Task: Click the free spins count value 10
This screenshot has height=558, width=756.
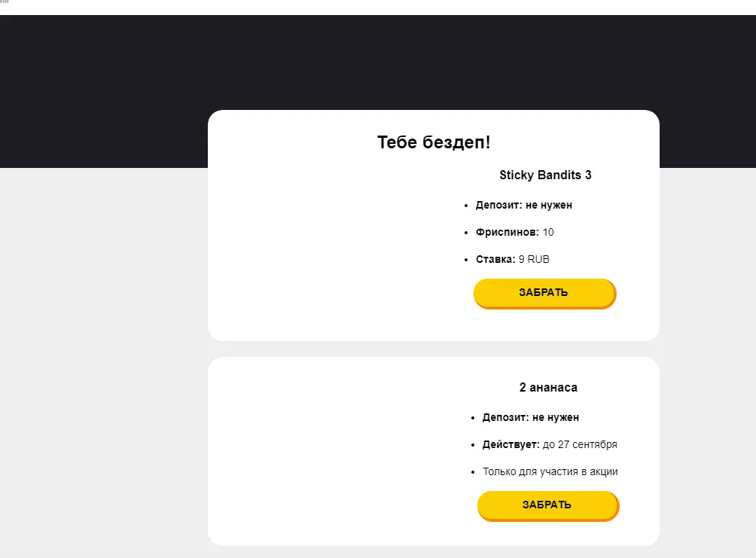Action: [x=548, y=232]
